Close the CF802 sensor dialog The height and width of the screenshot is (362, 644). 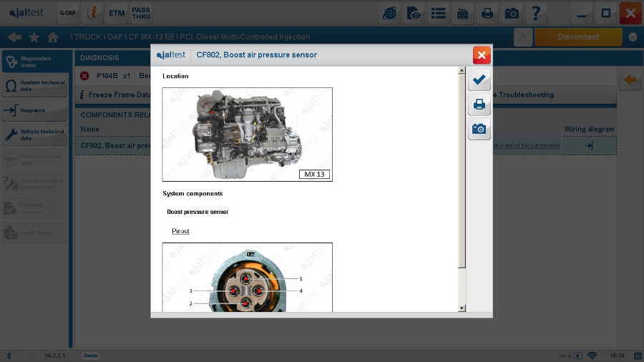(482, 55)
